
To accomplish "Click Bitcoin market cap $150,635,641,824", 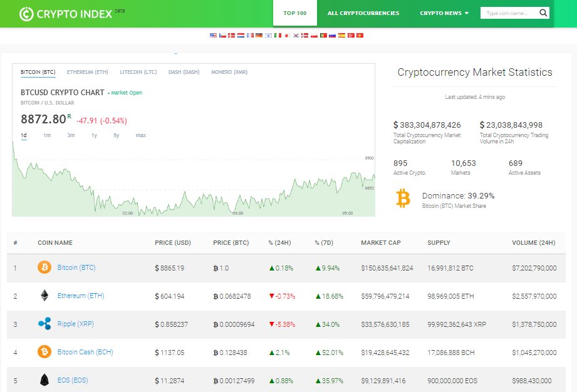I will (x=387, y=268).
